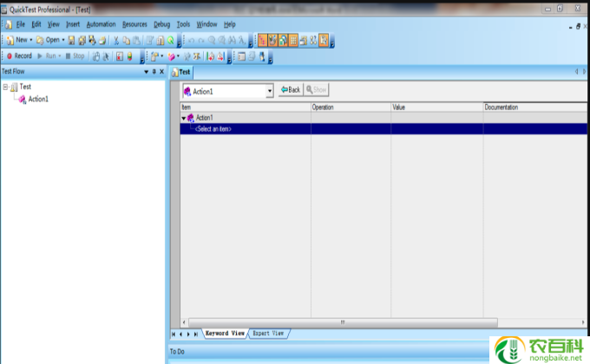Image resolution: width=590 pixels, height=364 pixels.
Task: Open the Resources menu
Action: (134, 24)
